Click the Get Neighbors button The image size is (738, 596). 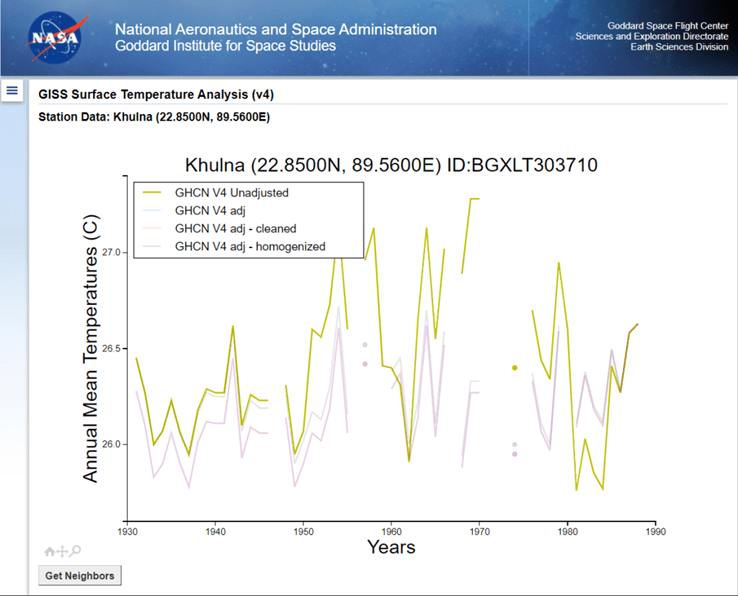(x=80, y=575)
